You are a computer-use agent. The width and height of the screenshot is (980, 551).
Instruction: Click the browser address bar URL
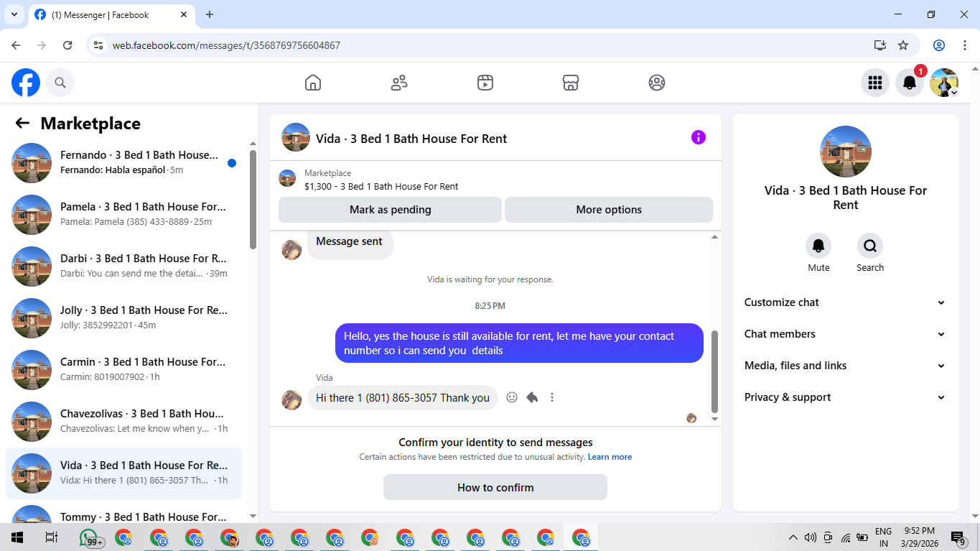click(x=226, y=45)
